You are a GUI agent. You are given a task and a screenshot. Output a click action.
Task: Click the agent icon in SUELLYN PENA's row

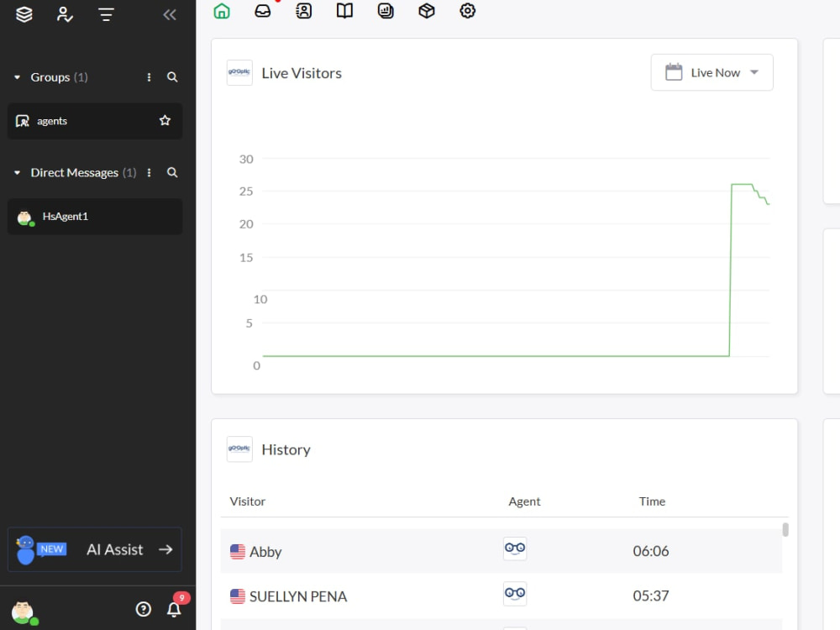(x=515, y=594)
